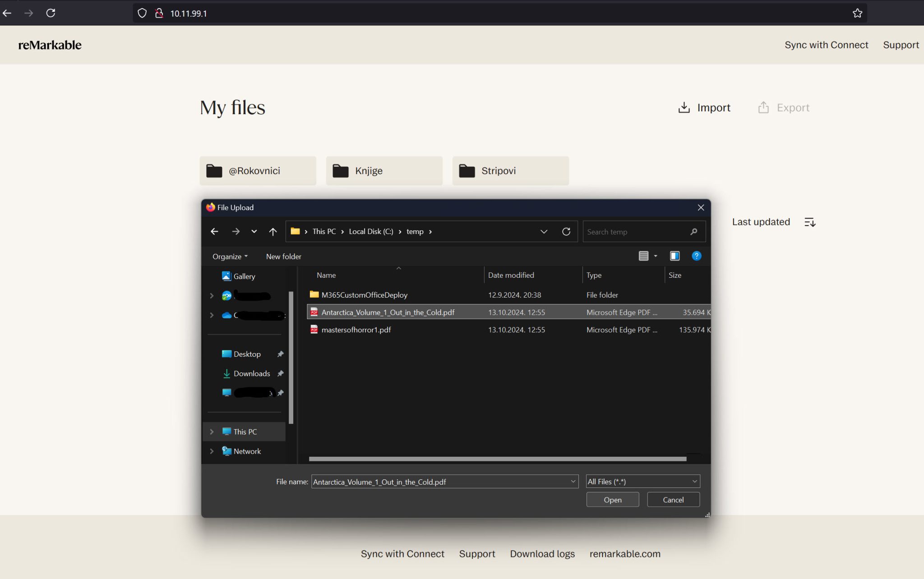Open the address bar path dropdown arrow

click(x=544, y=231)
